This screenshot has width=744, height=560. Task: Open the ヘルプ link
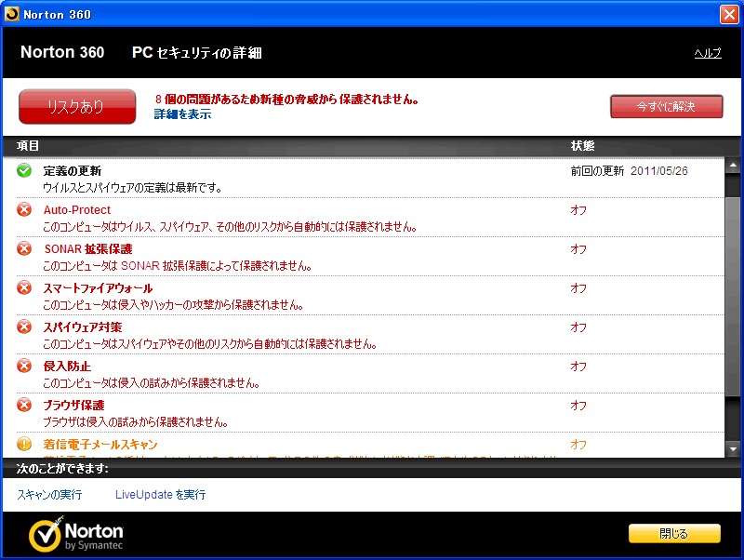(x=708, y=53)
